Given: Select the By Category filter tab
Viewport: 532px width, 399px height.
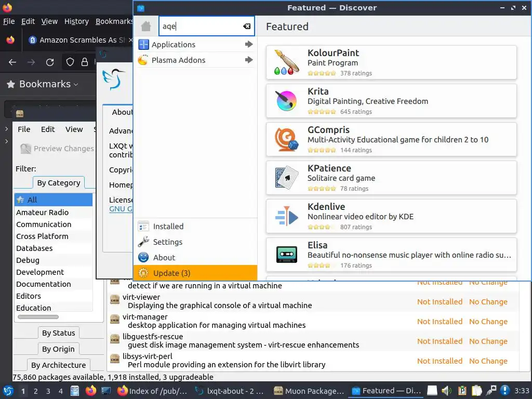Looking at the screenshot, I should pos(59,183).
